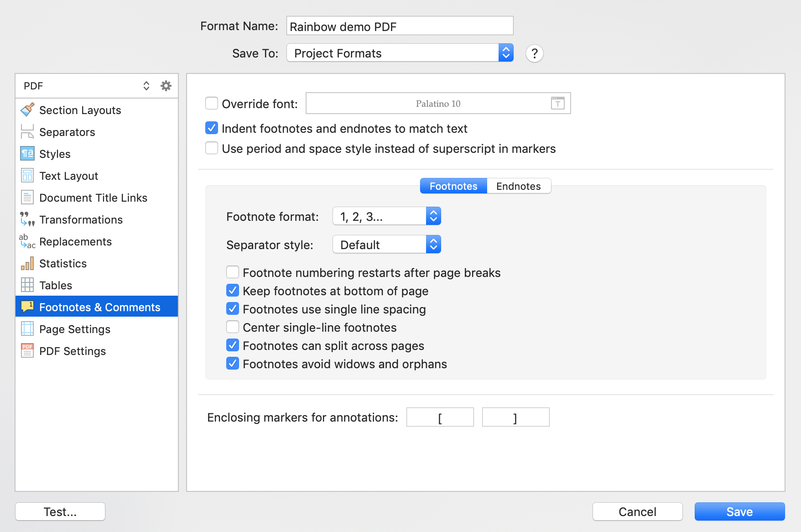
Task: Click the Text Layout icon
Action: coord(27,176)
